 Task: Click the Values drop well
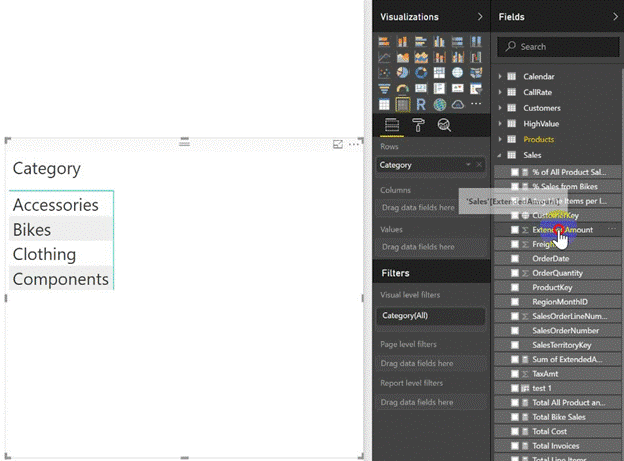coord(431,247)
